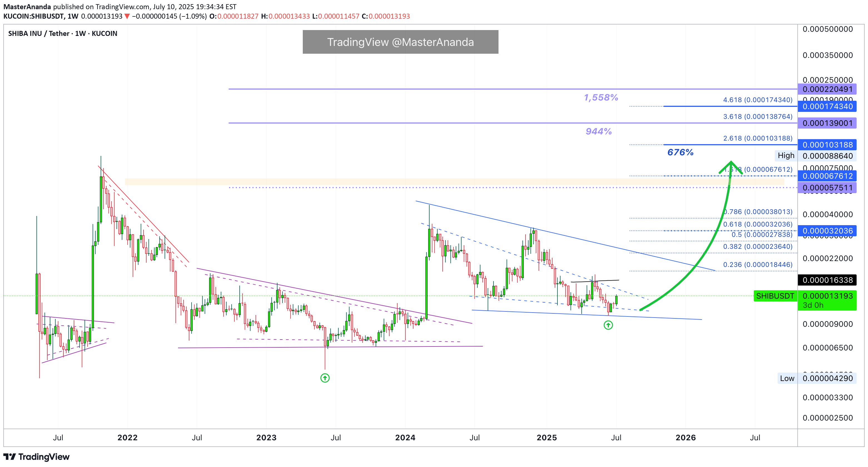868x467 pixels.
Task: Click the 2.618 (0.000103188) Fibonacci label
Action: (x=758, y=138)
